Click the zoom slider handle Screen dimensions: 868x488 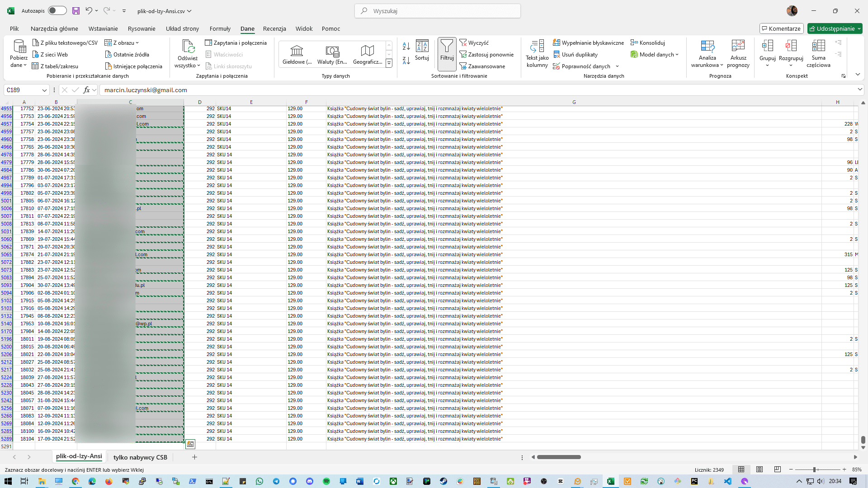pyautogui.click(x=814, y=469)
